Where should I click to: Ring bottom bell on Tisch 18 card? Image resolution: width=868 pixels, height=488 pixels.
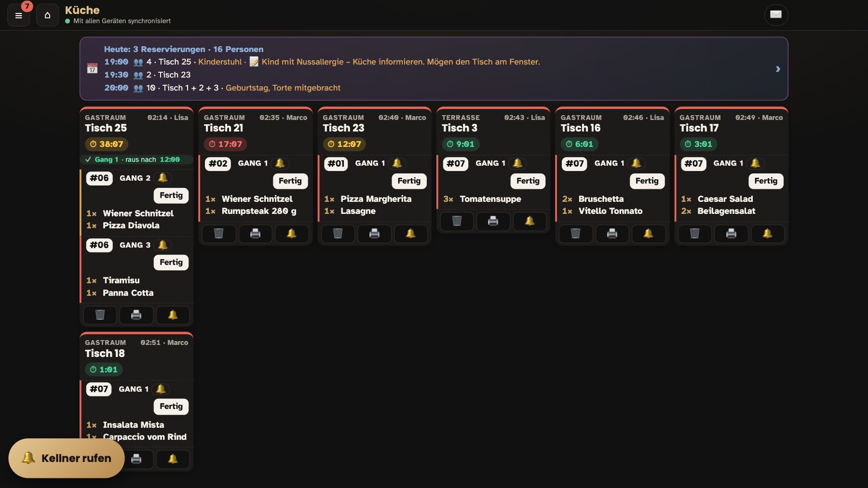(x=173, y=459)
